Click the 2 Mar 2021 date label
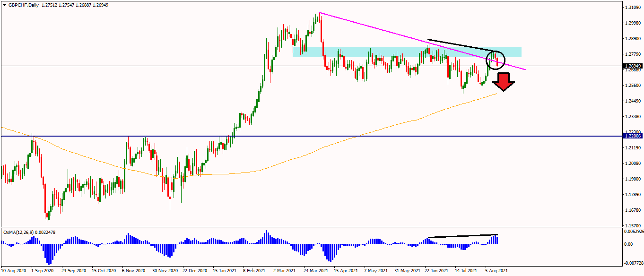The image size is (644, 276). click(x=285, y=271)
